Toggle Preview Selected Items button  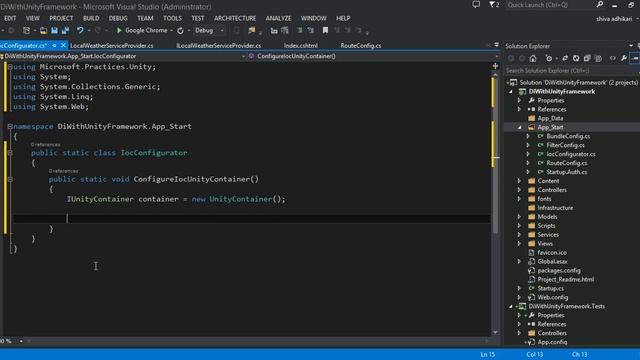635,58
